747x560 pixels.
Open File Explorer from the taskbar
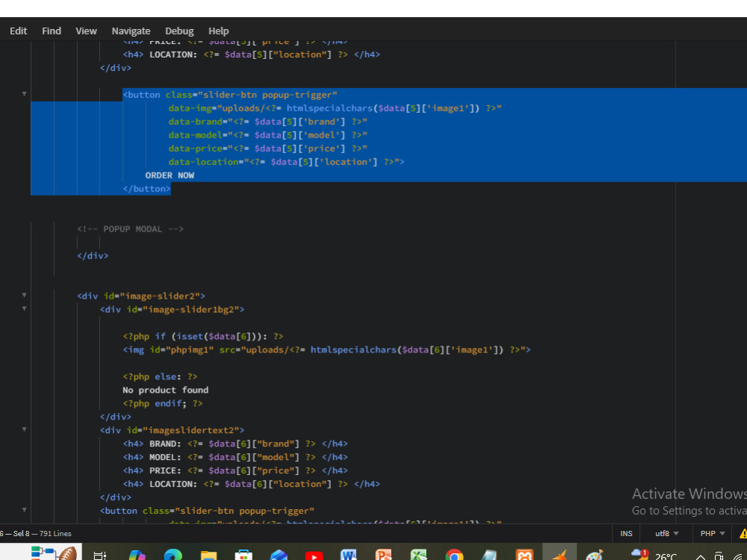tap(208, 556)
